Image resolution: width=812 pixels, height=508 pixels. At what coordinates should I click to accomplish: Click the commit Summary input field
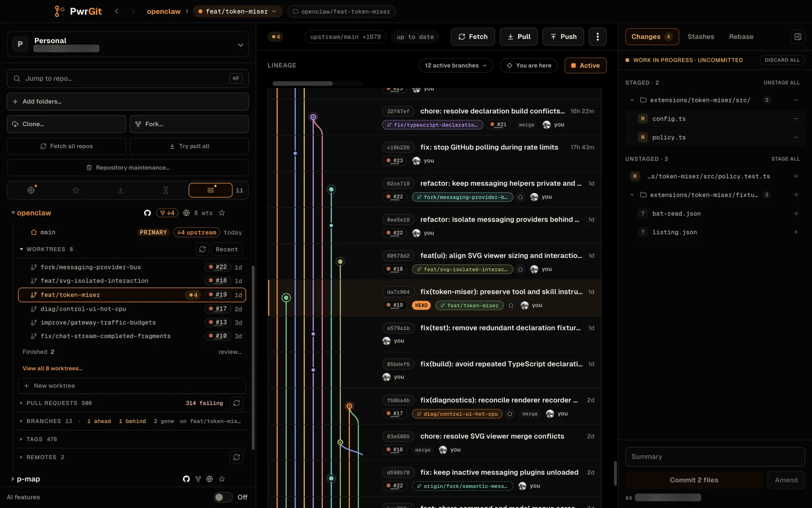click(715, 457)
